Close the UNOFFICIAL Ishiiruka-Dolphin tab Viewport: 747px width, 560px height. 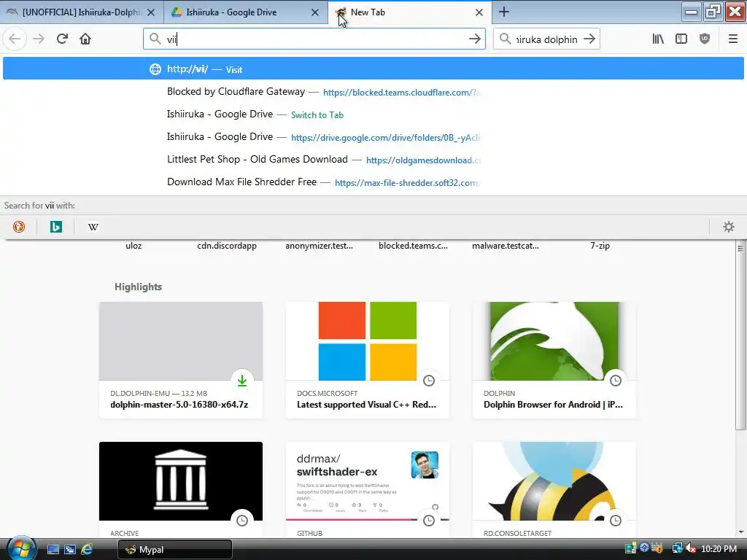(151, 12)
